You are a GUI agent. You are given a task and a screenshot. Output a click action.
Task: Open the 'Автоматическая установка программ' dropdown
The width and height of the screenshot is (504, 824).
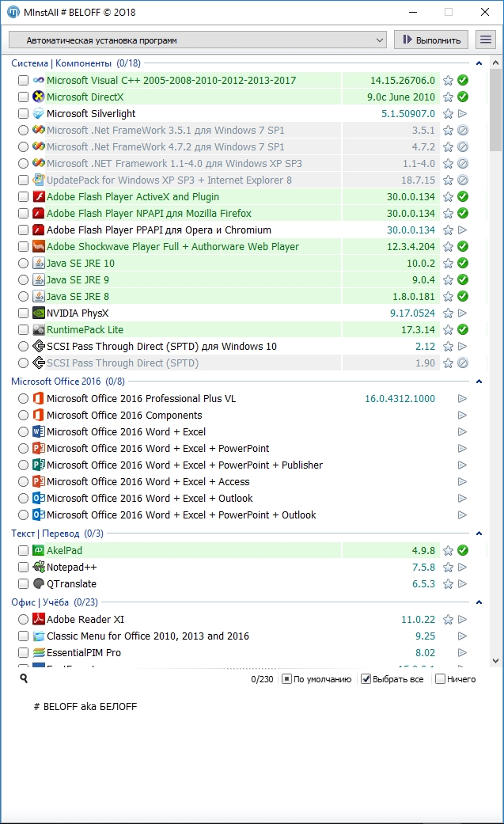point(198,40)
